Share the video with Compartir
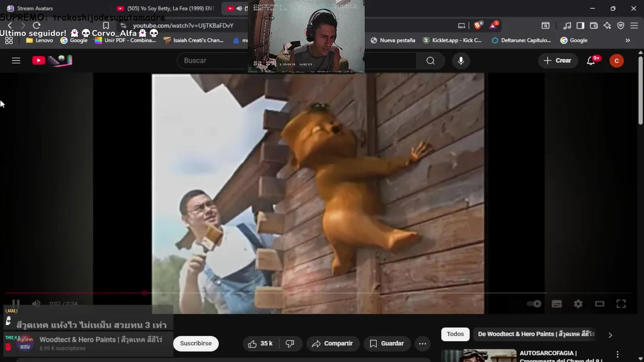 pyautogui.click(x=332, y=343)
